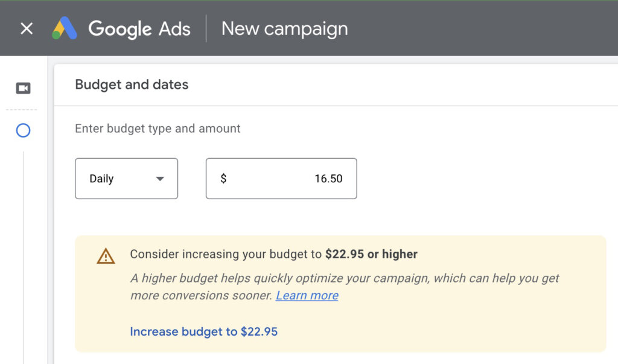
Task: Open dropdown showing Daily option
Action: (x=126, y=178)
